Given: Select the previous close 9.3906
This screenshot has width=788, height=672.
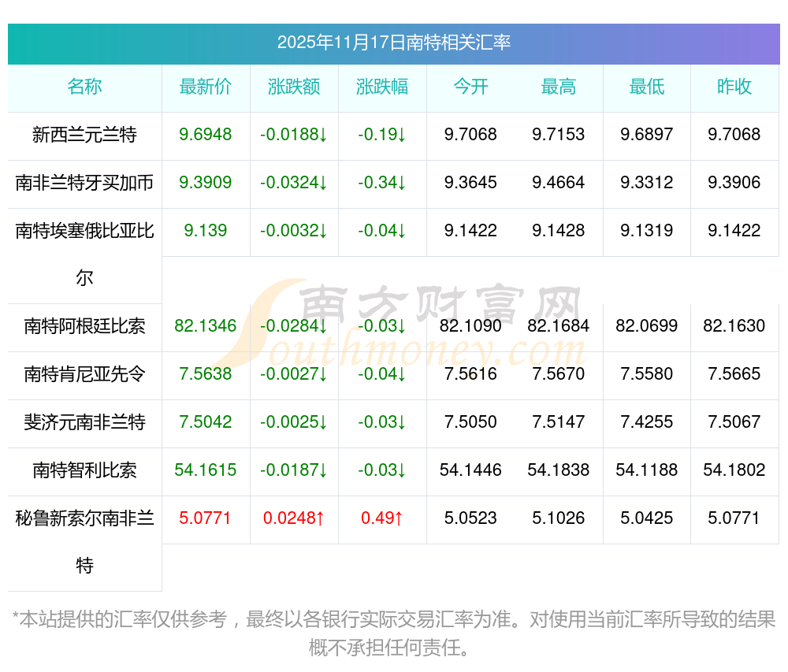Looking at the screenshot, I should pyautogui.click(x=734, y=182).
